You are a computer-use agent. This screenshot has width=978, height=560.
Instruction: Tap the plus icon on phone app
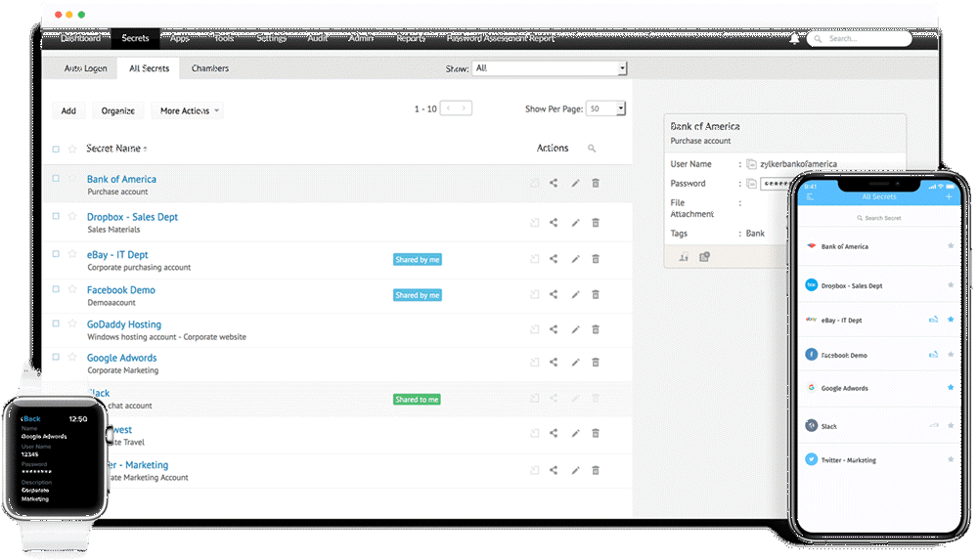click(x=949, y=196)
